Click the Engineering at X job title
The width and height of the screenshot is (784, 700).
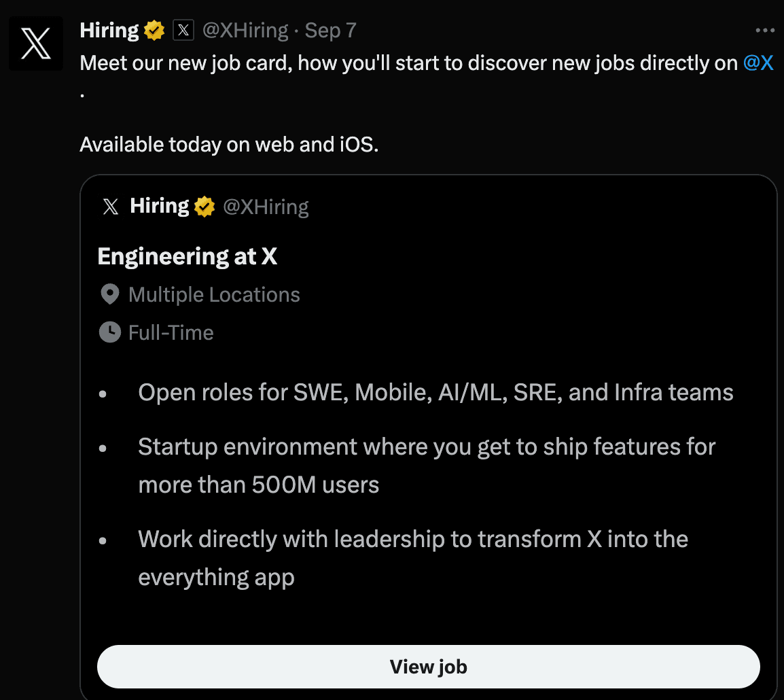(188, 256)
